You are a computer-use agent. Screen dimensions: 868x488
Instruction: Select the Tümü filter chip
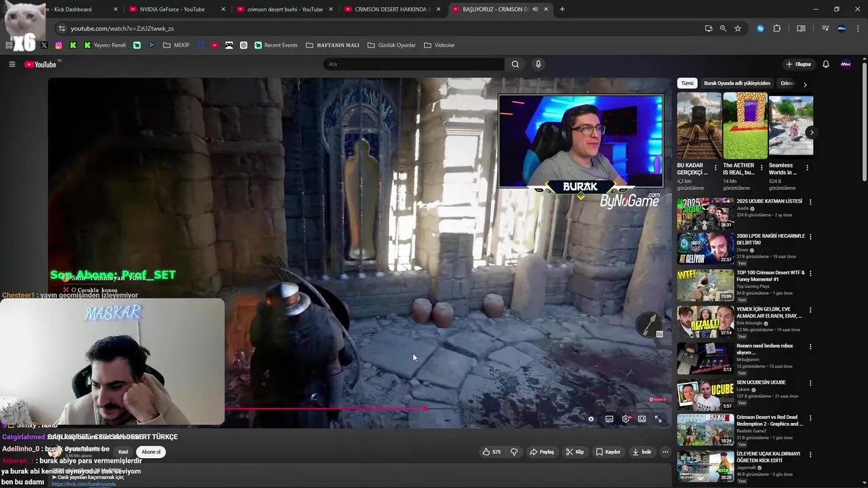coord(687,83)
